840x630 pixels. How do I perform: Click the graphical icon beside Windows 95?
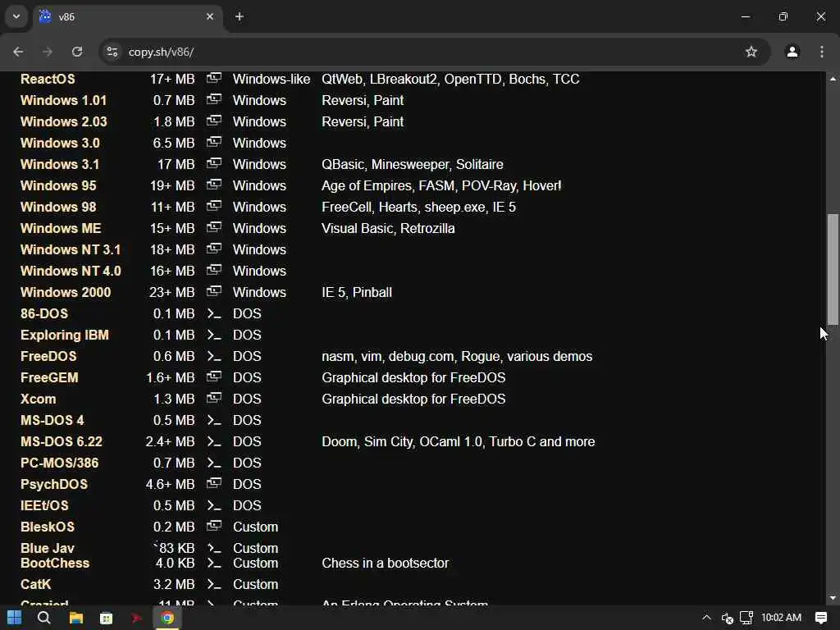[x=214, y=185]
